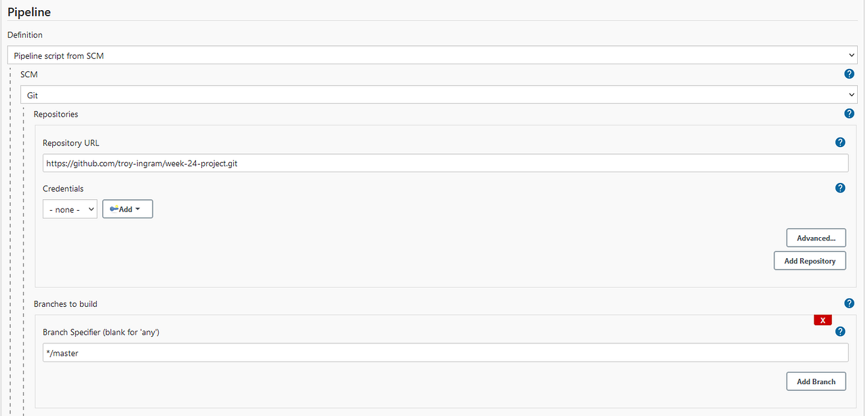Open help next to Credentials

pyautogui.click(x=840, y=188)
